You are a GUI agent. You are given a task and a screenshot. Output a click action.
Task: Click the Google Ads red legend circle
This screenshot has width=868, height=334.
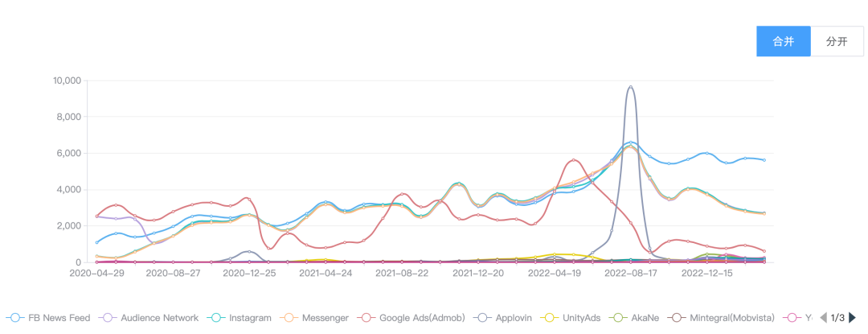[366, 318]
